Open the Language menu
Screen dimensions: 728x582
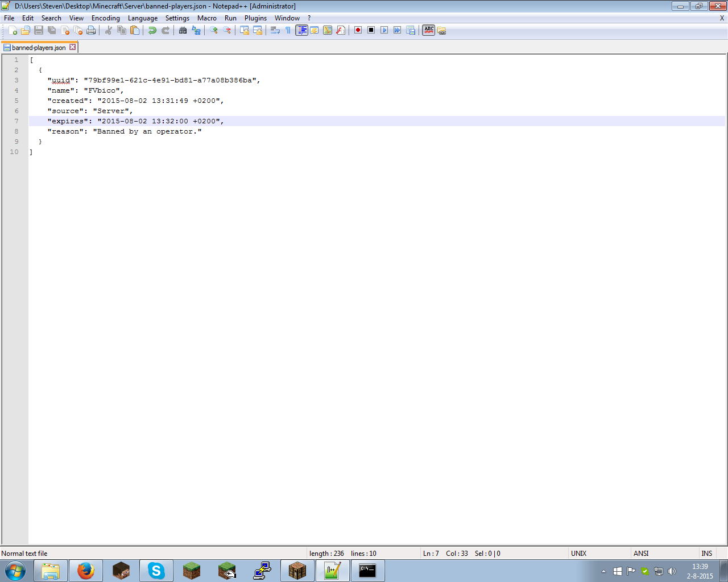click(x=143, y=18)
